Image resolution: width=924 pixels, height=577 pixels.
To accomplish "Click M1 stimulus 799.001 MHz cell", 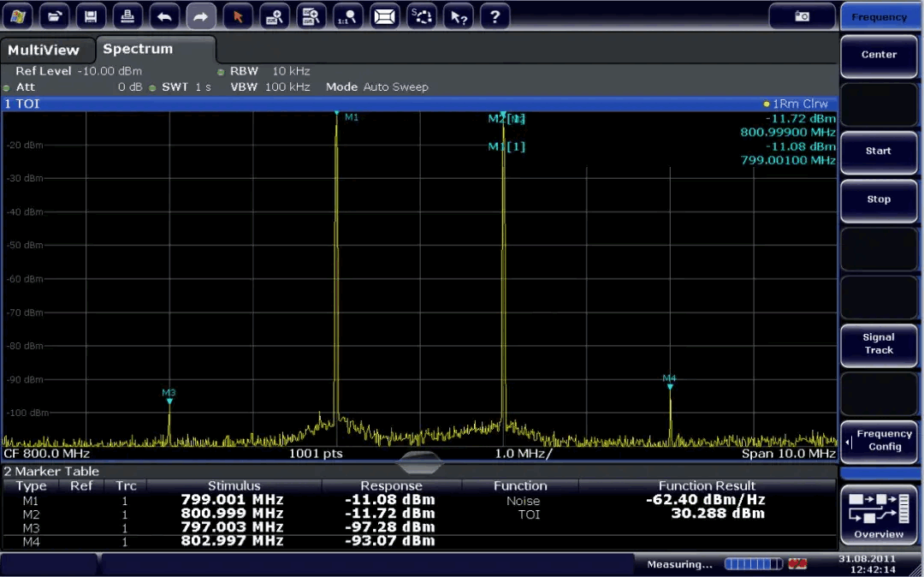I will [232, 500].
